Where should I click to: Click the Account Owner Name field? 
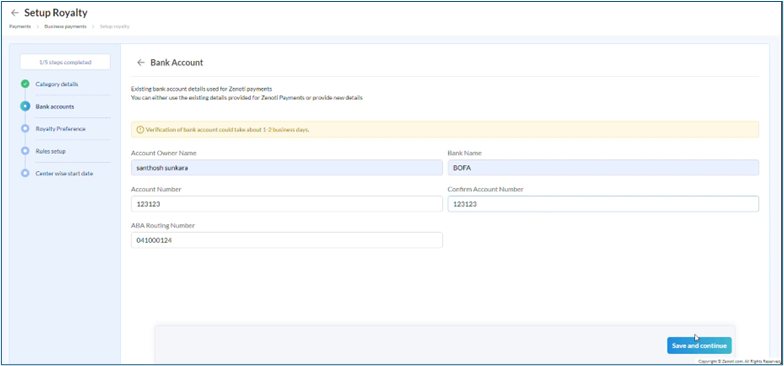[x=286, y=168]
